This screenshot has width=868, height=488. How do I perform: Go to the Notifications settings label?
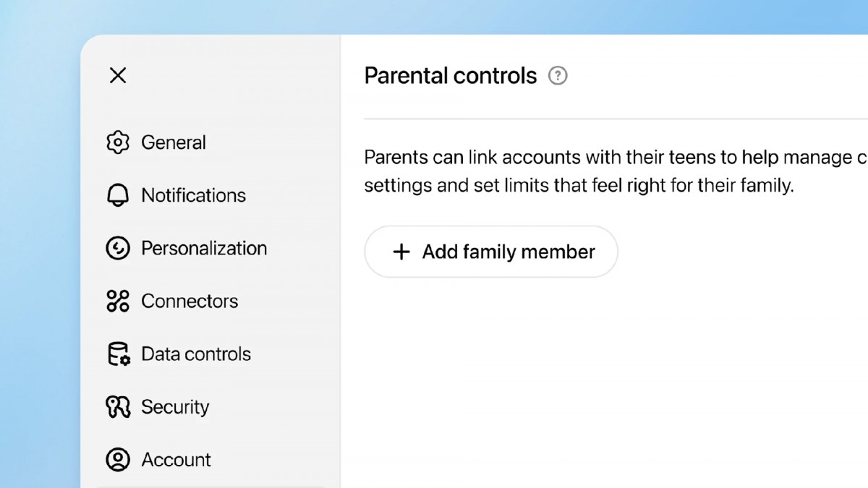(x=193, y=195)
